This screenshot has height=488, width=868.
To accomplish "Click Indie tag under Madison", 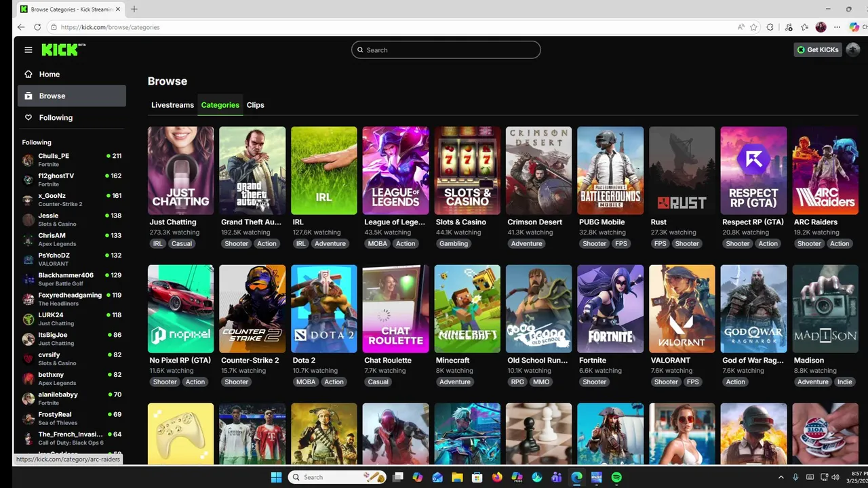I will tap(845, 382).
